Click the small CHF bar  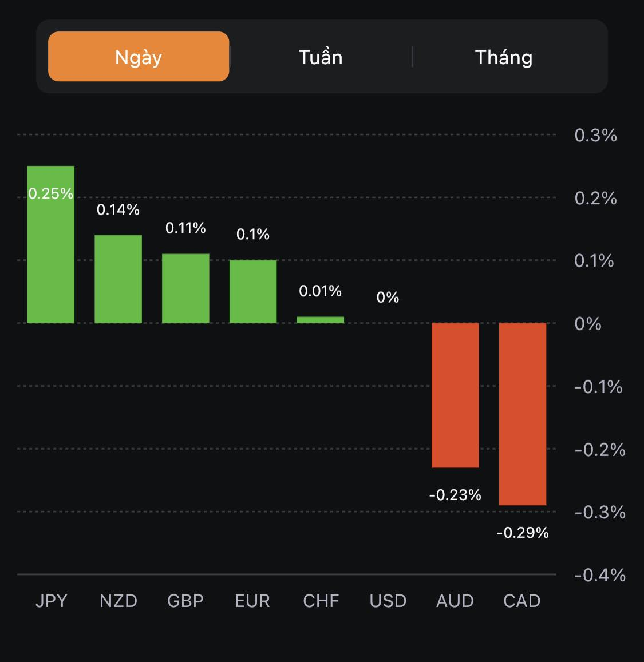click(321, 320)
